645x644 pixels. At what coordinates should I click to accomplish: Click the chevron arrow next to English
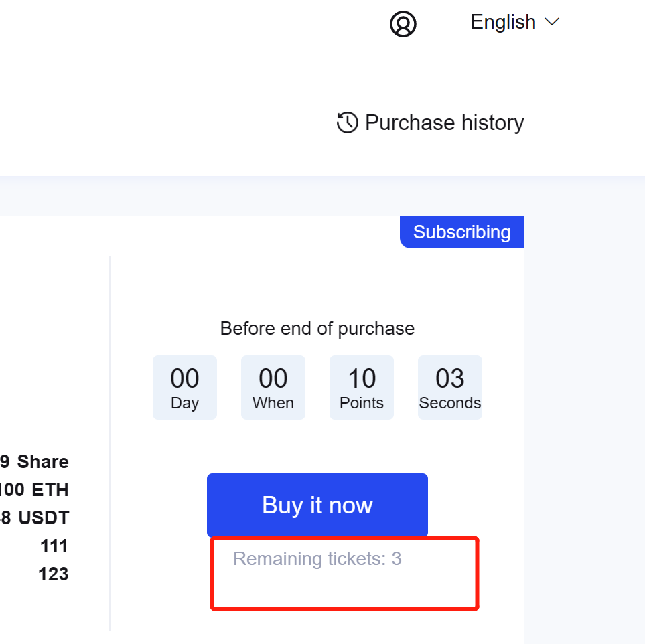click(x=552, y=22)
